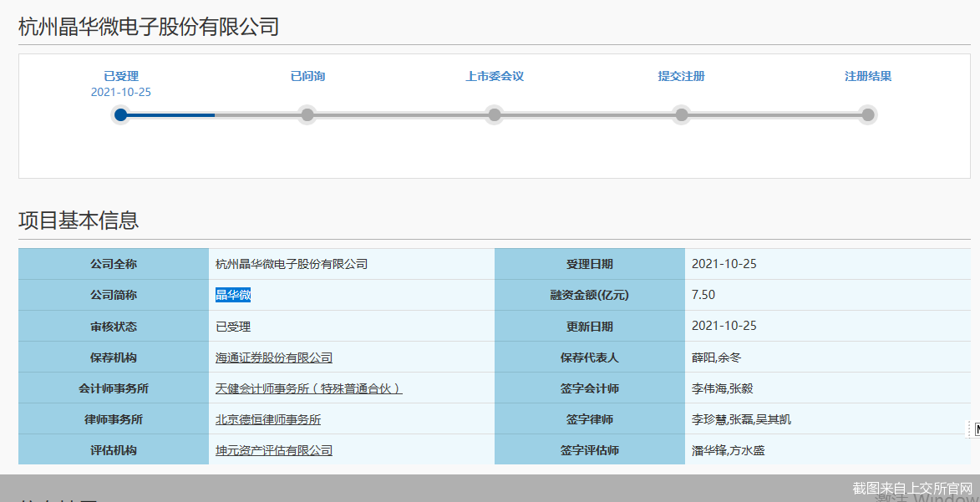Click the sponsor representatives 薛阳,余冬
980x502 pixels.
716,357
